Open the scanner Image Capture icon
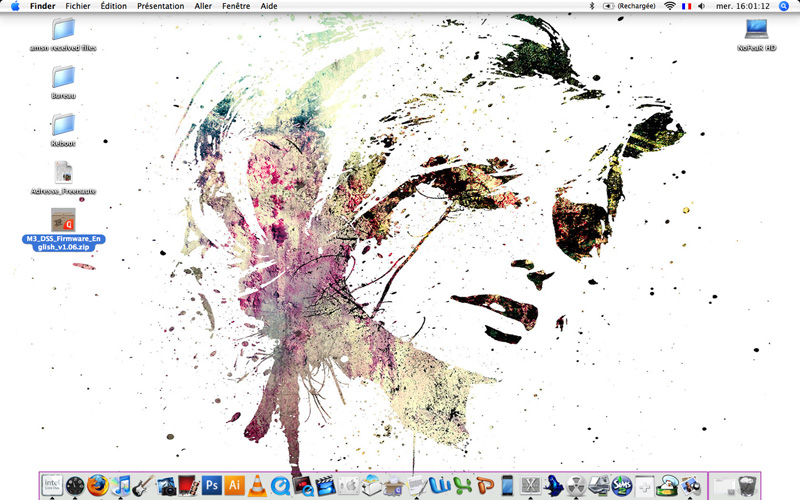 tap(599, 485)
